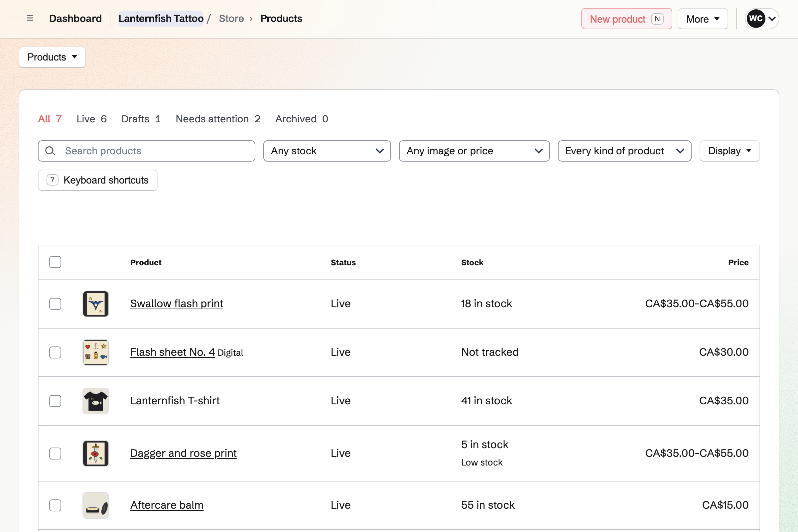Click the Stock column header
The image size is (798, 532).
tap(472, 263)
